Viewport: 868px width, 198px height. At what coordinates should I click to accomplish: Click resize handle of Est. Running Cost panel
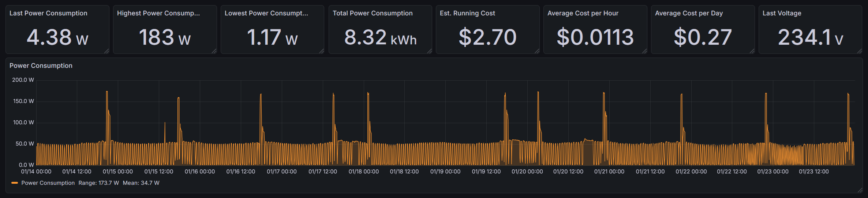[x=537, y=51]
